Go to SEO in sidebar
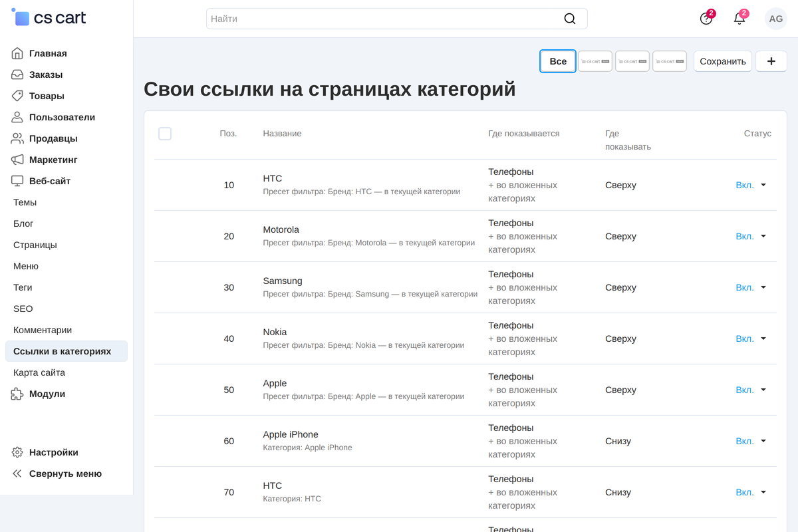 (x=23, y=309)
